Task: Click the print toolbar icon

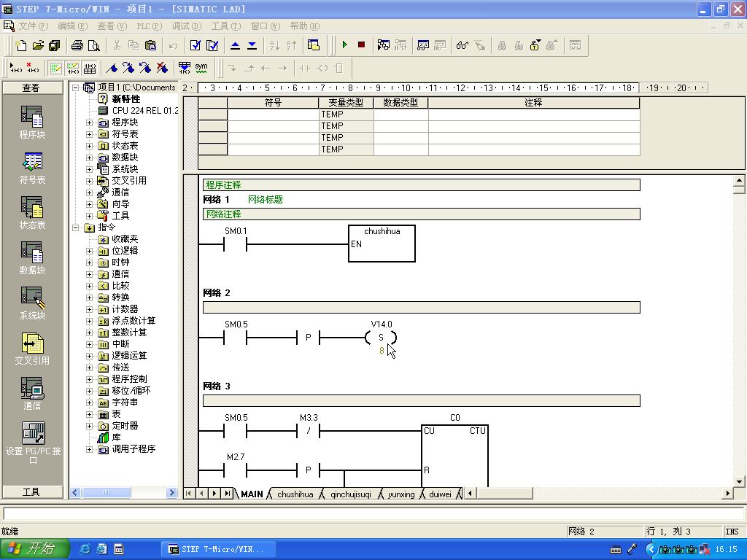Action: (x=77, y=45)
